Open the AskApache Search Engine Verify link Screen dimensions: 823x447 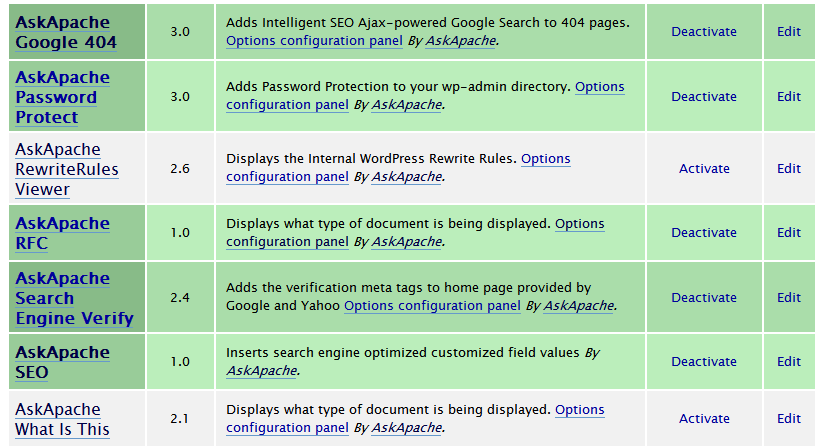[75, 298]
